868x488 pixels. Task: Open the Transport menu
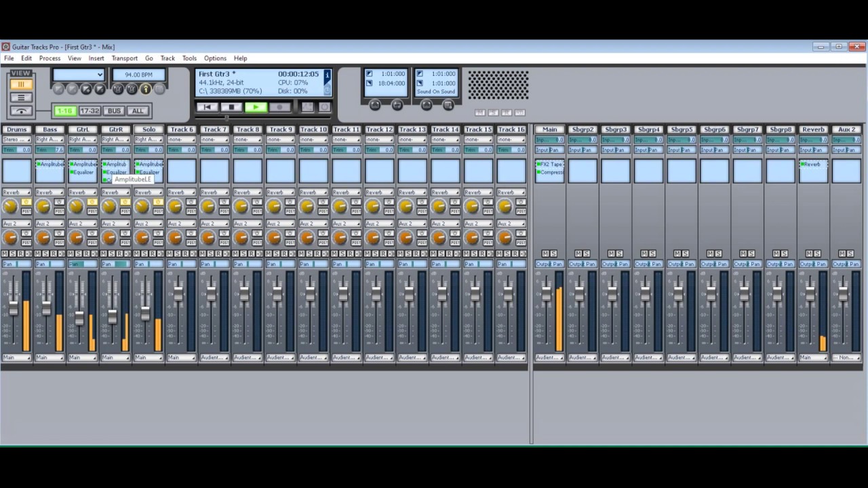click(125, 58)
